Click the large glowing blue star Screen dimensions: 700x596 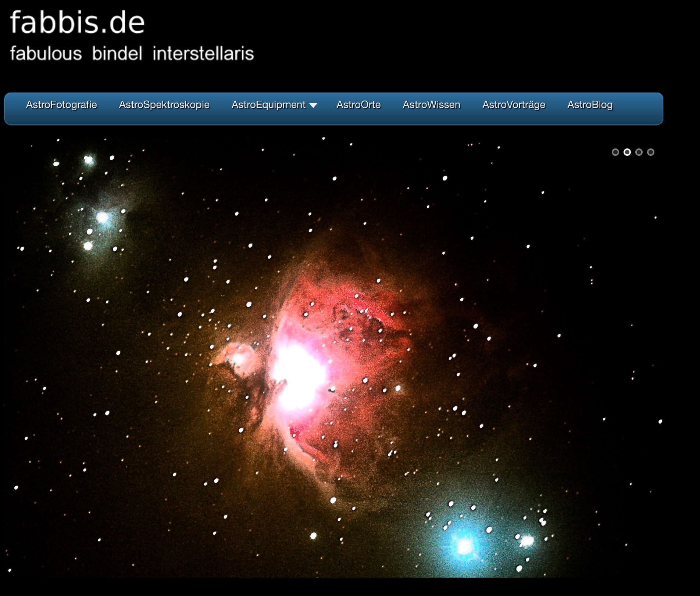click(465, 546)
